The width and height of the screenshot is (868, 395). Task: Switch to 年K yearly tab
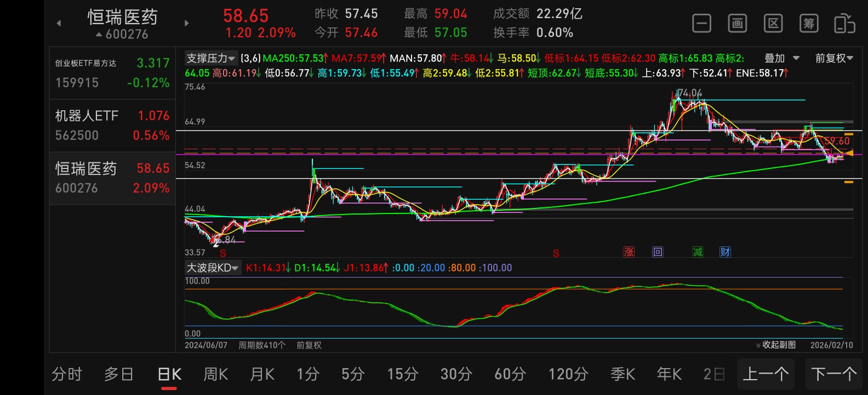coord(669,374)
